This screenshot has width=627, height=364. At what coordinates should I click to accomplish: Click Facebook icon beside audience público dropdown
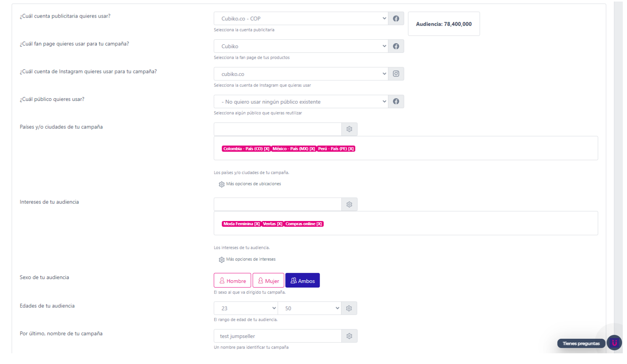click(396, 102)
